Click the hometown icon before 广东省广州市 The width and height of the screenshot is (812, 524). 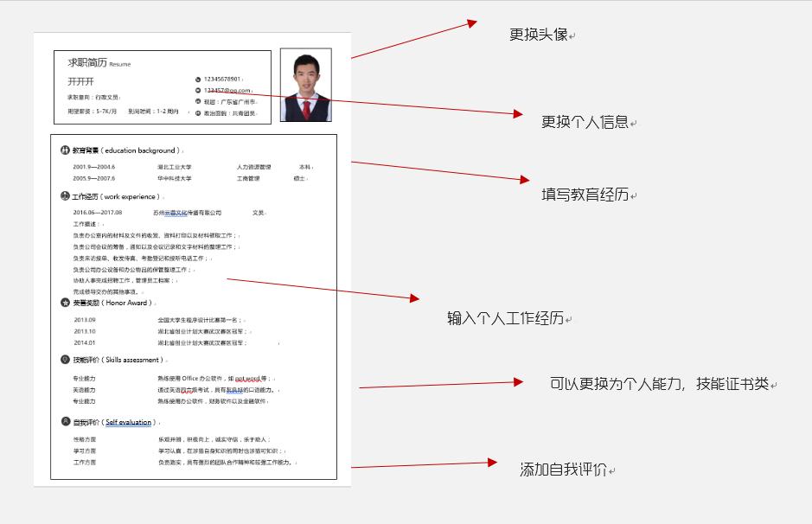(198, 99)
